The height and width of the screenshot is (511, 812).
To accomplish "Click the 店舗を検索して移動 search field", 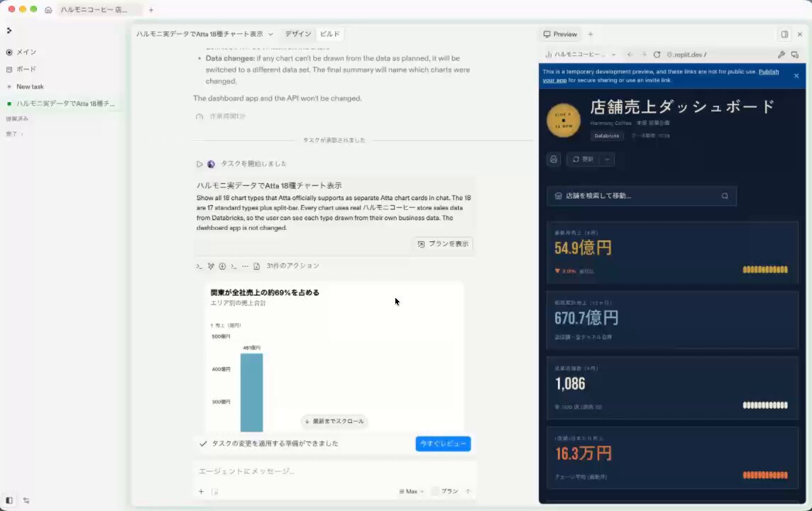I will [641, 196].
